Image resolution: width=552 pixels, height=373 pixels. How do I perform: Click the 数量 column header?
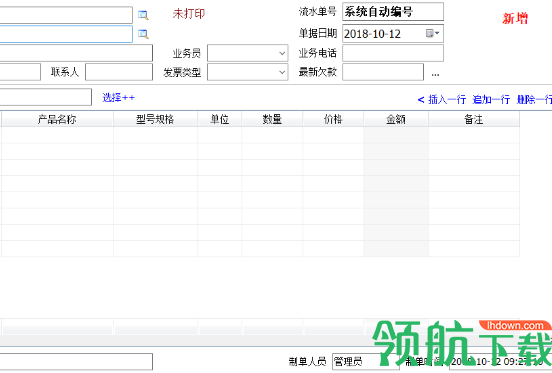272,119
